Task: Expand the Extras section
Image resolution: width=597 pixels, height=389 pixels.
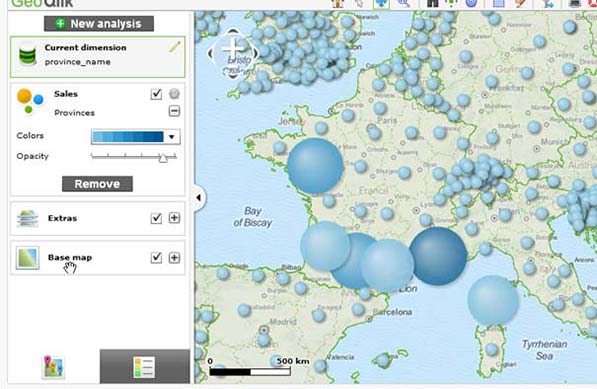Action: (x=174, y=218)
